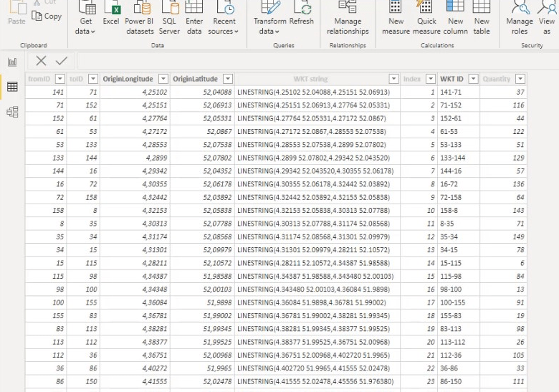Image resolution: width=559 pixels, height=392 pixels.
Task: Create a New measure
Action: [396, 18]
